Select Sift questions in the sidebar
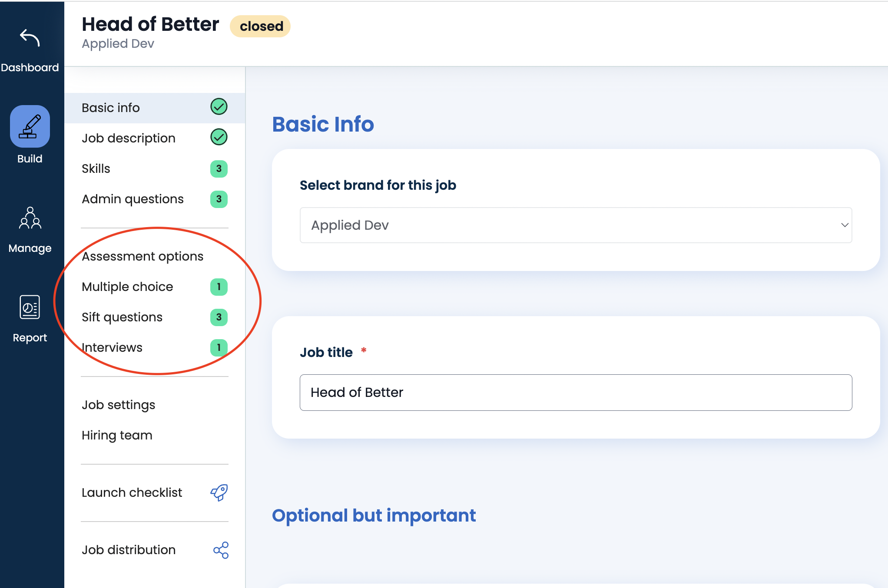The image size is (888, 588). click(122, 317)
